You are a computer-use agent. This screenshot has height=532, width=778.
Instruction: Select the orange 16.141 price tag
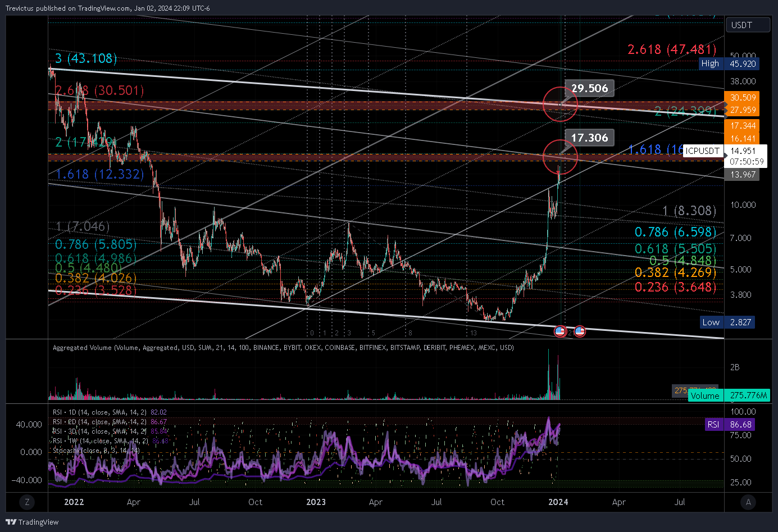click(x=743, y=138)
